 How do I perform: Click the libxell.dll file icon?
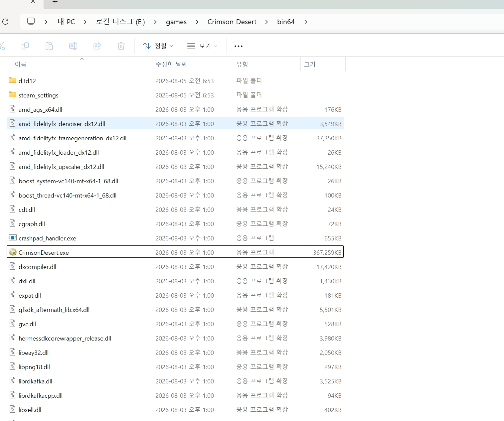[x=13, y=409]
